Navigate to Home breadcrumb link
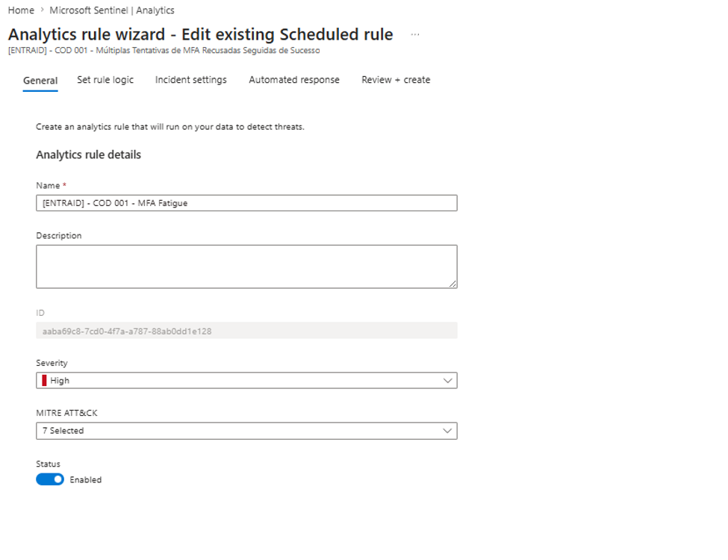This screenshot has width=728, height=560. coord(21,10)
